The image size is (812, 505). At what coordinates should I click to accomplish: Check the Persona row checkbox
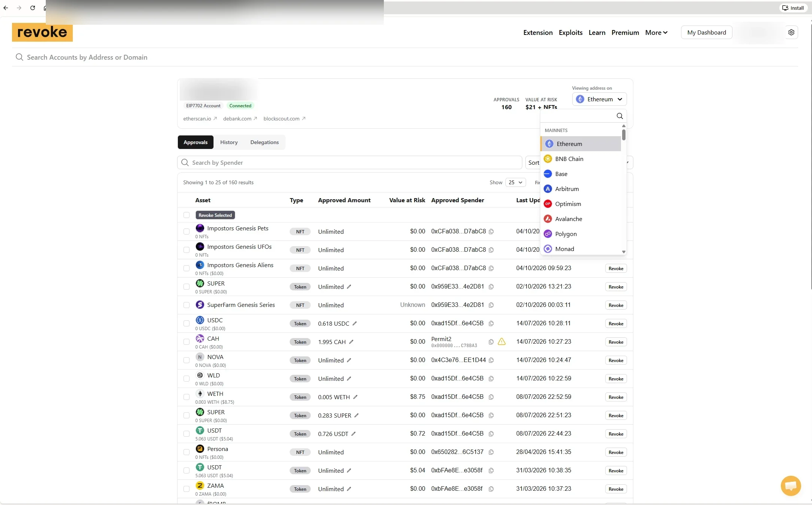(186, 452)
